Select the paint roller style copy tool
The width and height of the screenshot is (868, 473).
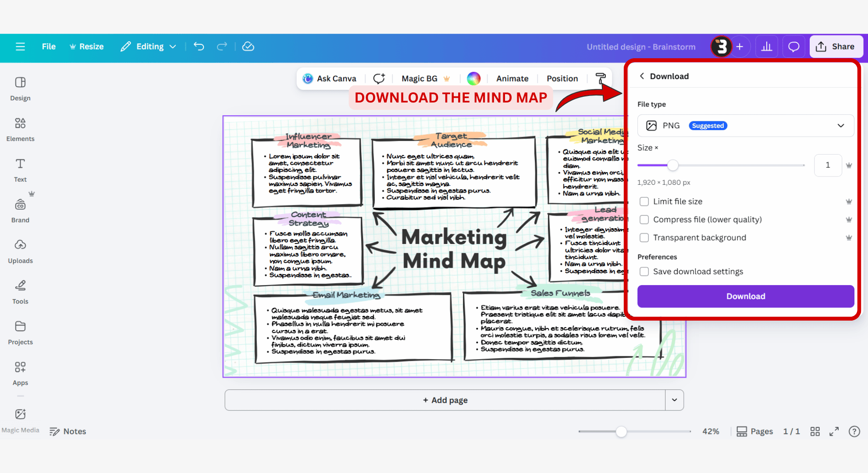point(600,78)
